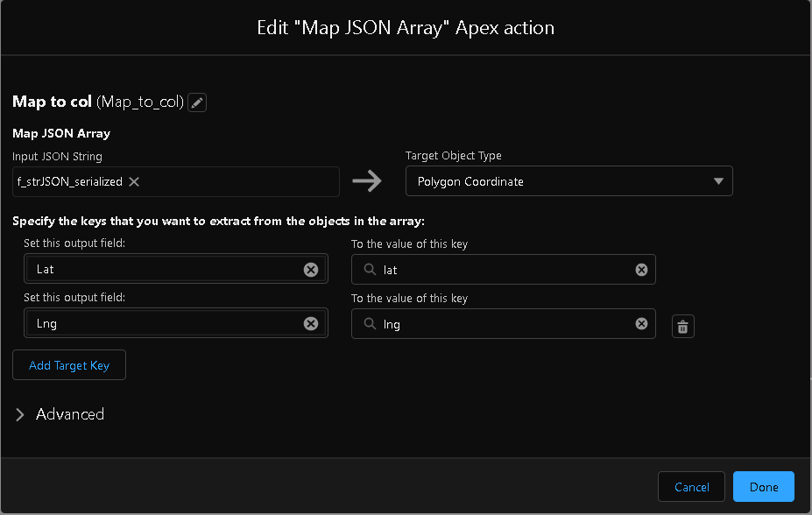Click the lng key search input
Viewport: 812px width, 515px height.
coord(504,323)
